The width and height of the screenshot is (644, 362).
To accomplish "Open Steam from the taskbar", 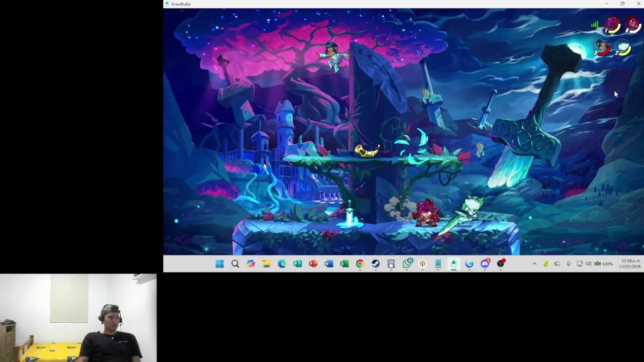I will [375, 264].
